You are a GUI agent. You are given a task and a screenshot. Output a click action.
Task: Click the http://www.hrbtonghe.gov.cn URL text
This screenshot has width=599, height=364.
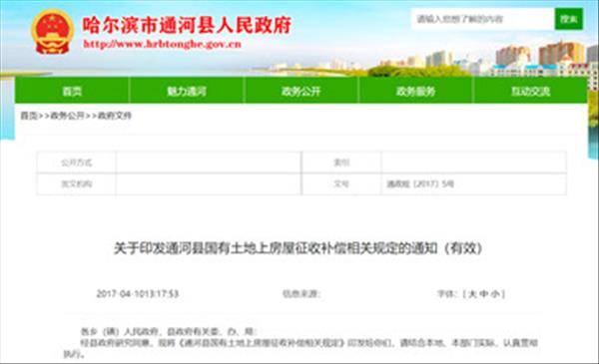tap(163, 44)
